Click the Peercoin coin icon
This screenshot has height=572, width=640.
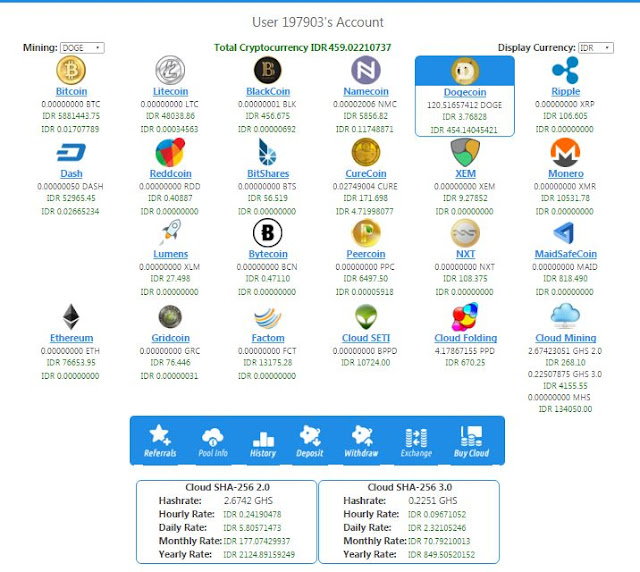366,233
